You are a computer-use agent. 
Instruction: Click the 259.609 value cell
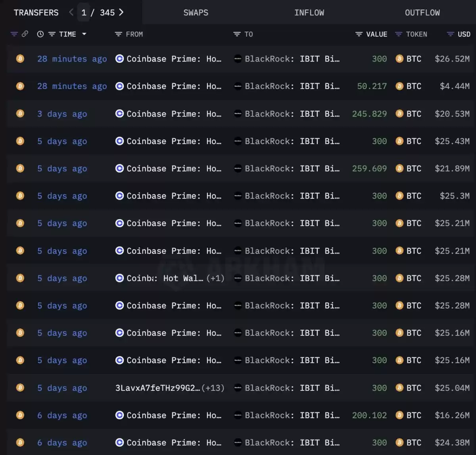click(x=370, y=169)
